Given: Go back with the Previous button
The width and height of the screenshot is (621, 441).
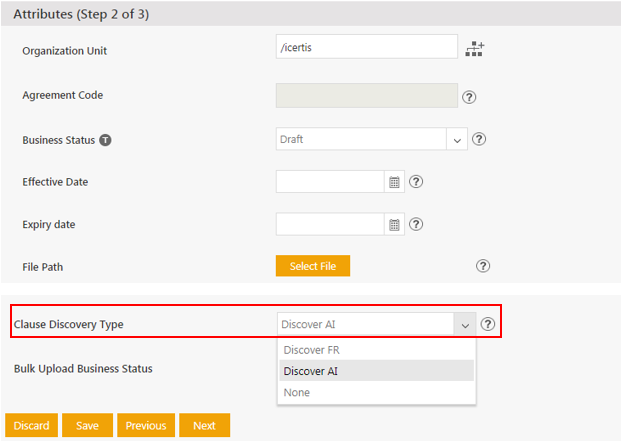Looking at the screenshot, I should 146,425.
